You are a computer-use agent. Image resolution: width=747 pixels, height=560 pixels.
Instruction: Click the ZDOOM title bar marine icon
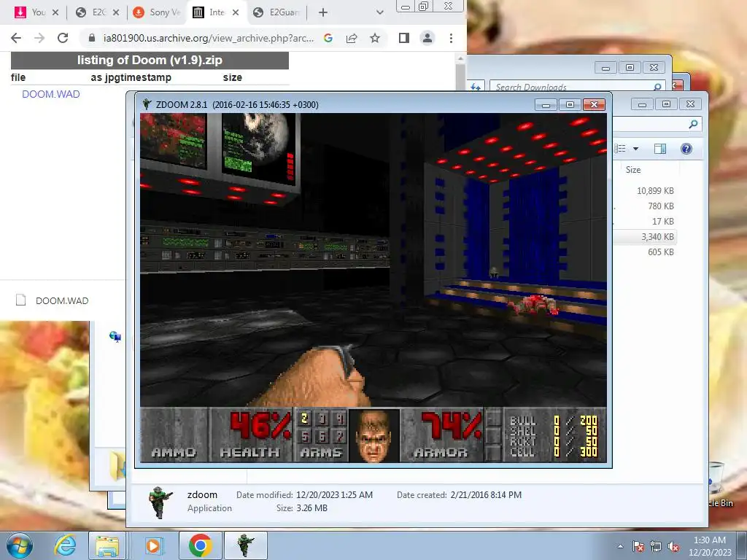(x=147, y=104)
